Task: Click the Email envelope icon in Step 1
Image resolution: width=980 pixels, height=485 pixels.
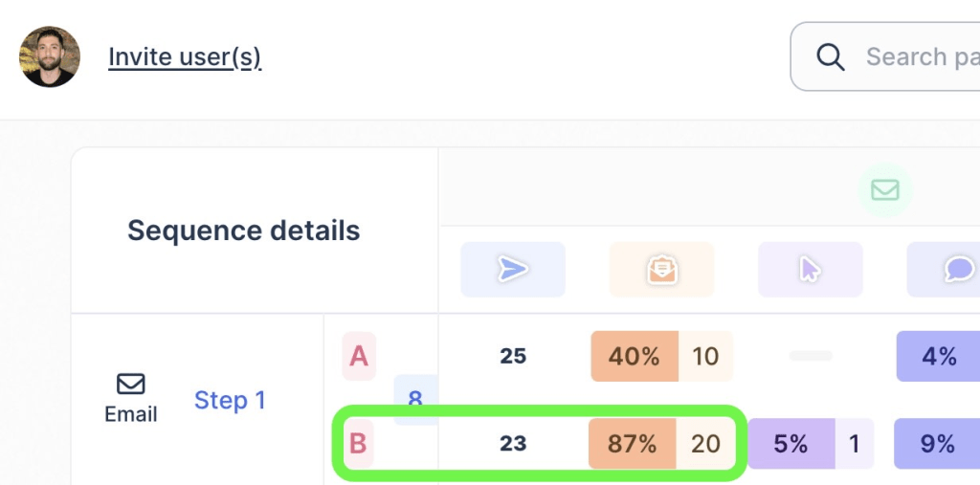Action: click(x=130, y=384)
